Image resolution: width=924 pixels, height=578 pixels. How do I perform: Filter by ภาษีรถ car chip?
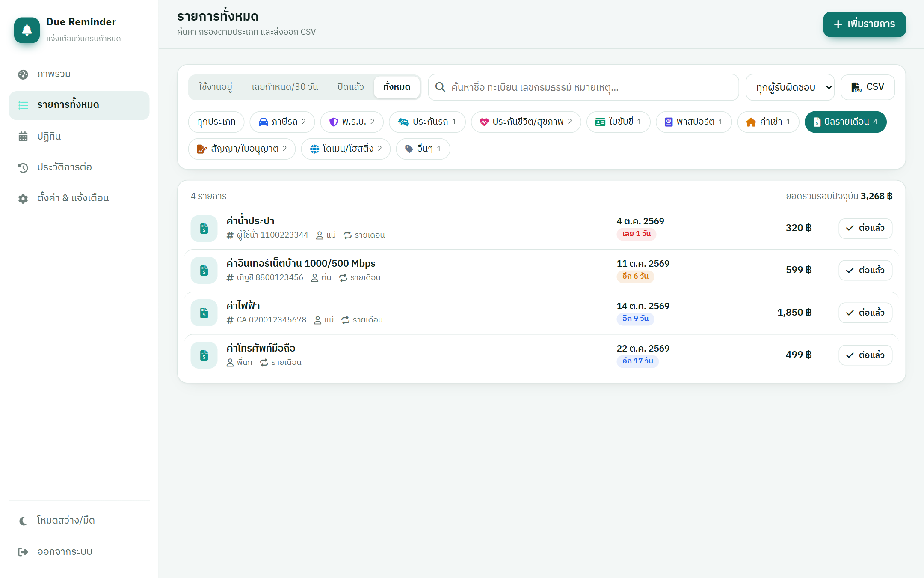click(x=282, y=122)
